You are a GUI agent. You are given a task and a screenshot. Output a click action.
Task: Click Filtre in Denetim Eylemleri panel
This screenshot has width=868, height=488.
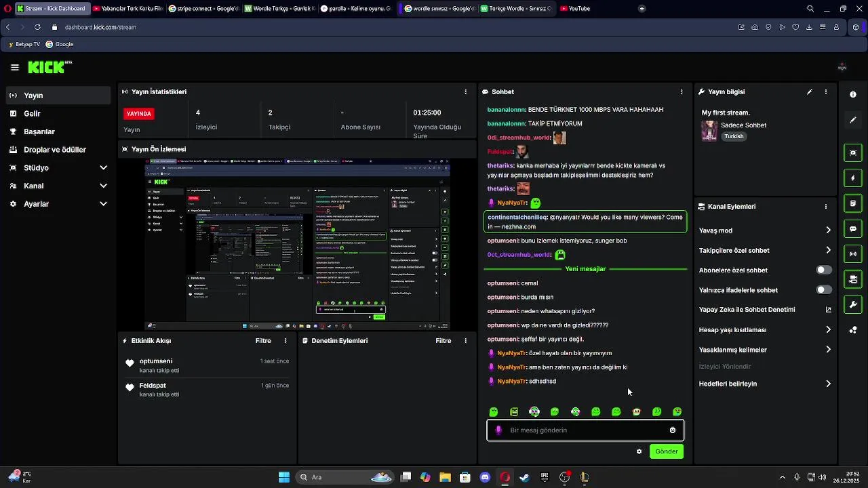coord(443,341)
